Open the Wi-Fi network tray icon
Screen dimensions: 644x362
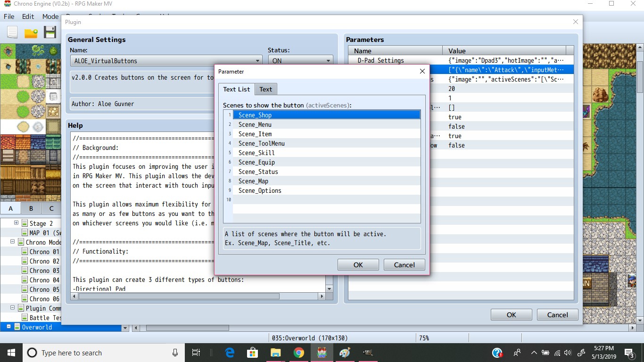coord(557,353)
